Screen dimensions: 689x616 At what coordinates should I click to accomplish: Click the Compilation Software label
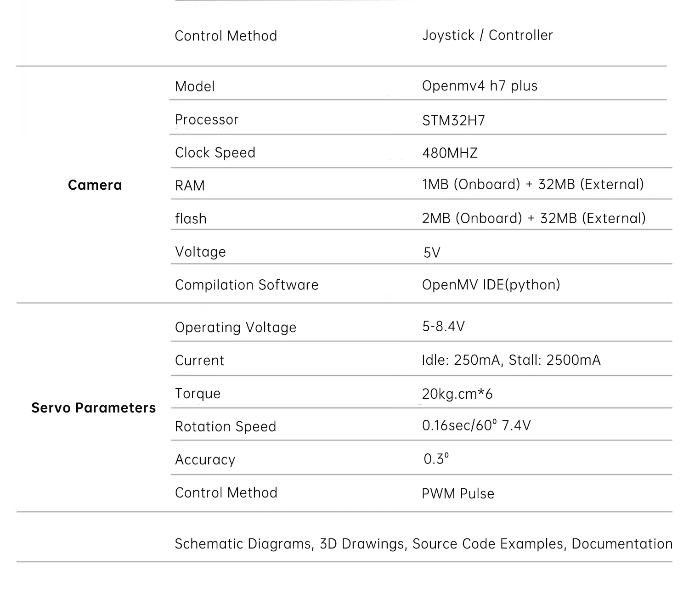point(247,285)
